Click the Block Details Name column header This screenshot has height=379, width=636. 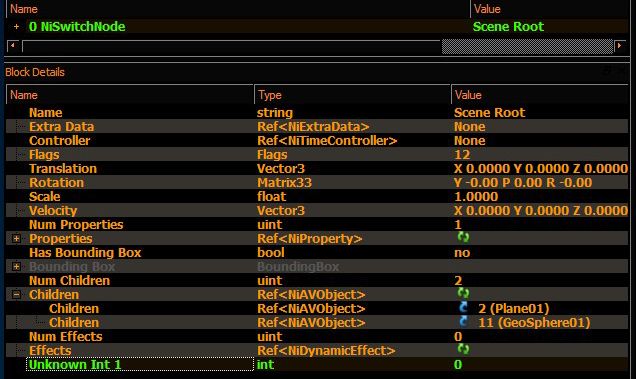[x=130, y=95]
